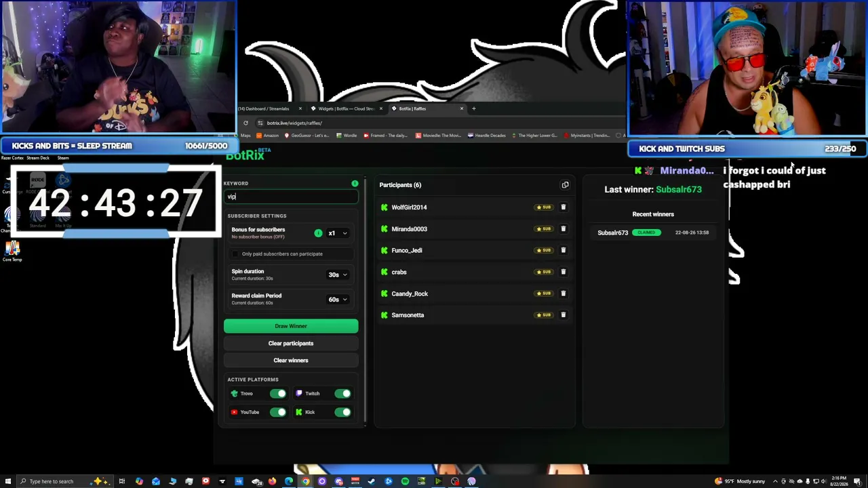Switch to the Dashboard Streamlabs tab
868x488 pixels.
(x=270, y=108)
